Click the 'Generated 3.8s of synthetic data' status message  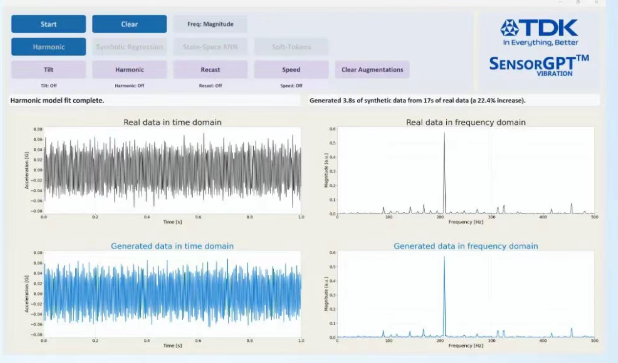click(x=417, y=101)
